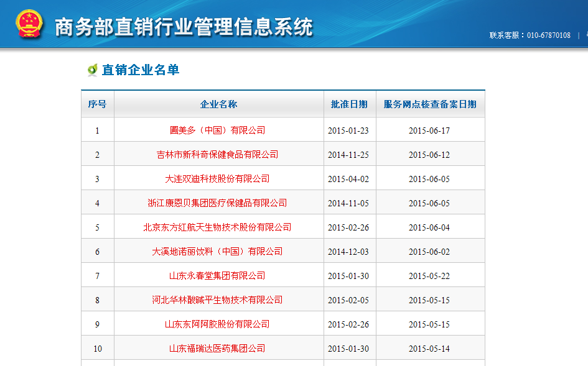Click filing date 2015-06-05 in row 3
Viewport: 588px width, 366px height.
click(429, 180)
